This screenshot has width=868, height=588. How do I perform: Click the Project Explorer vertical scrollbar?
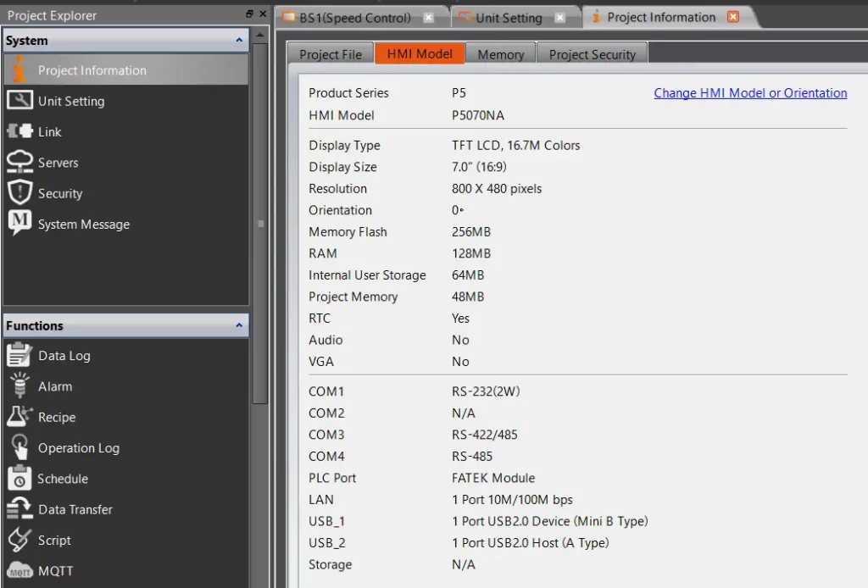pyautogui.click(x=260, y=224)
